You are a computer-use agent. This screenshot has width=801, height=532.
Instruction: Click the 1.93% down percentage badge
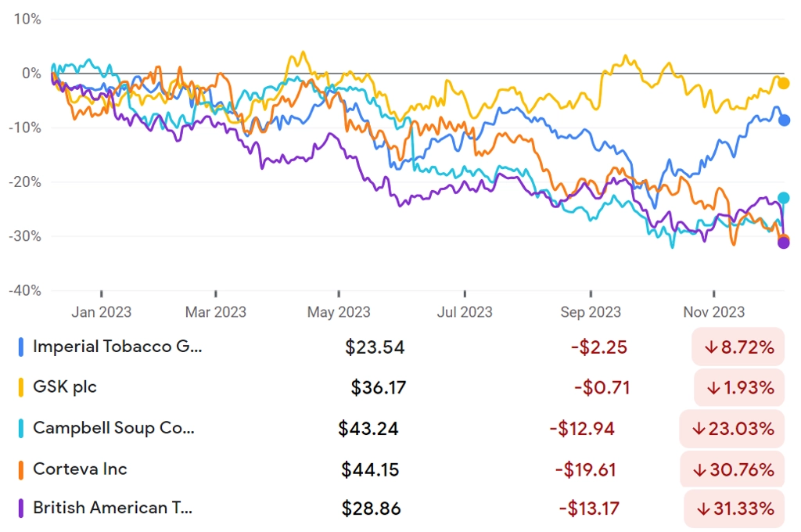(739, 387)
